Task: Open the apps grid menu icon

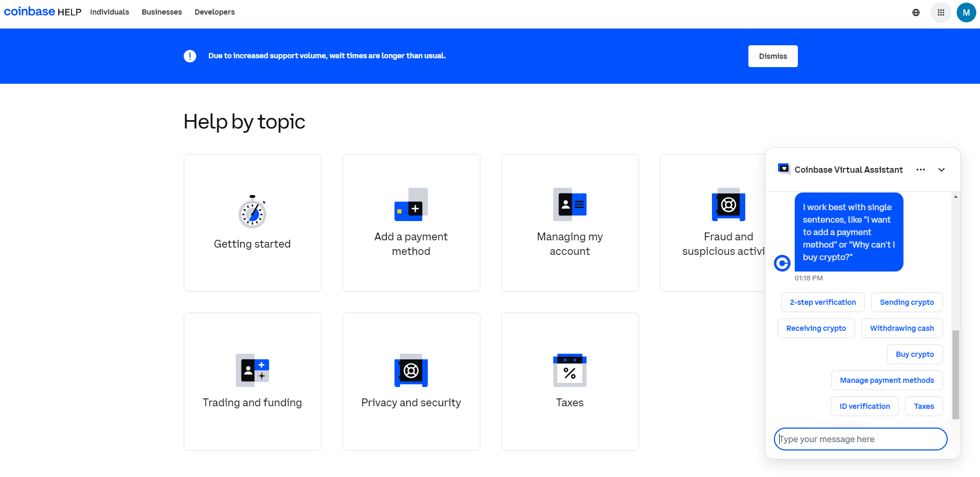Action: click(940, 12)
